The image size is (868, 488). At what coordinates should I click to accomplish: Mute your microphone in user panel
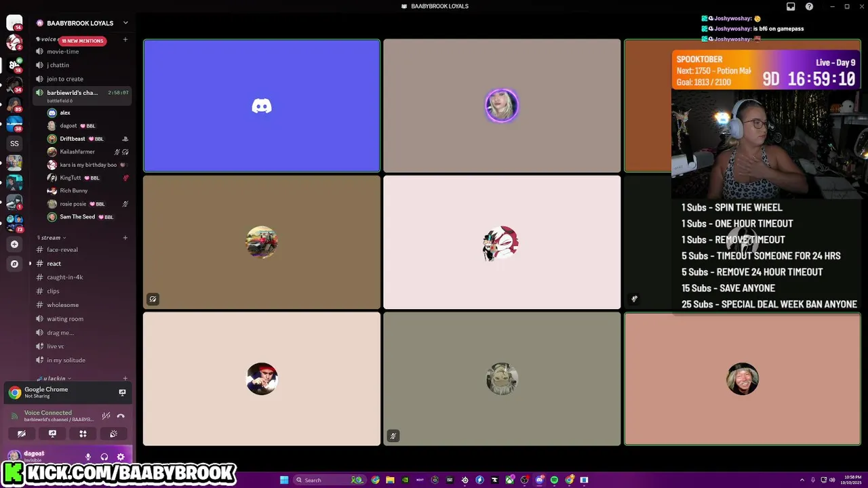[88, 457]
